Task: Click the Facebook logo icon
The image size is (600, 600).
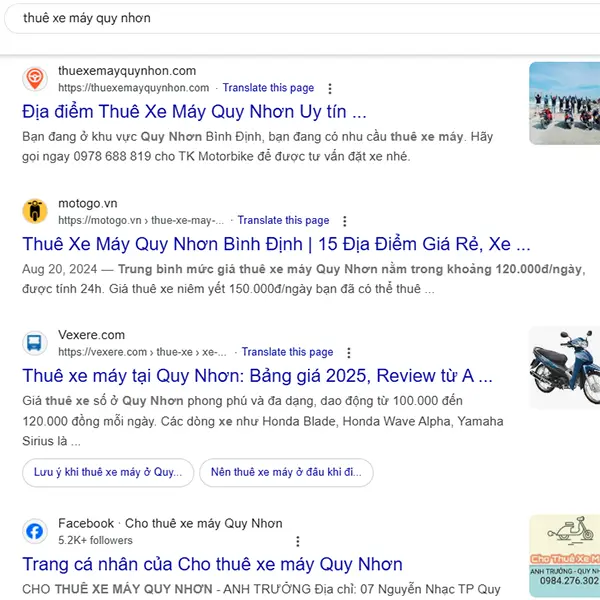Action: (35, 531)
